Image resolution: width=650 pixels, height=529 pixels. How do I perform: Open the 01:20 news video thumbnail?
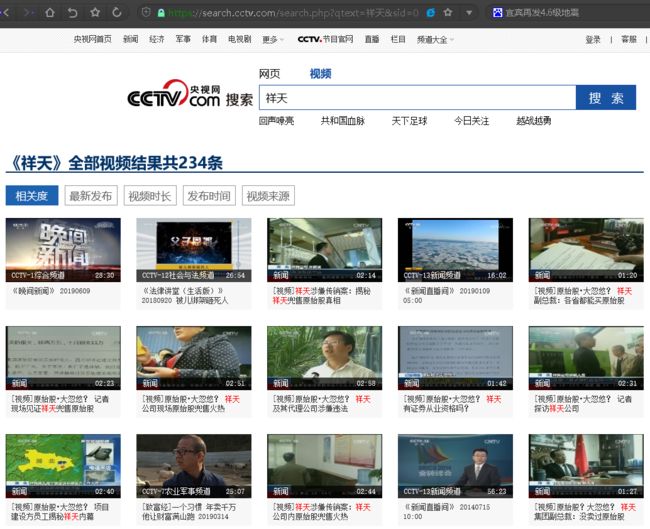click(x=586, y=250)
